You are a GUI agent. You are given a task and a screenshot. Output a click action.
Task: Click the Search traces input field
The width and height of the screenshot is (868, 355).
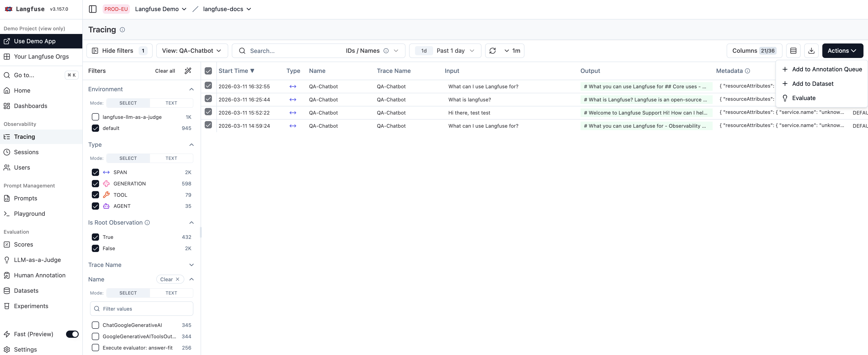(293, 51)
